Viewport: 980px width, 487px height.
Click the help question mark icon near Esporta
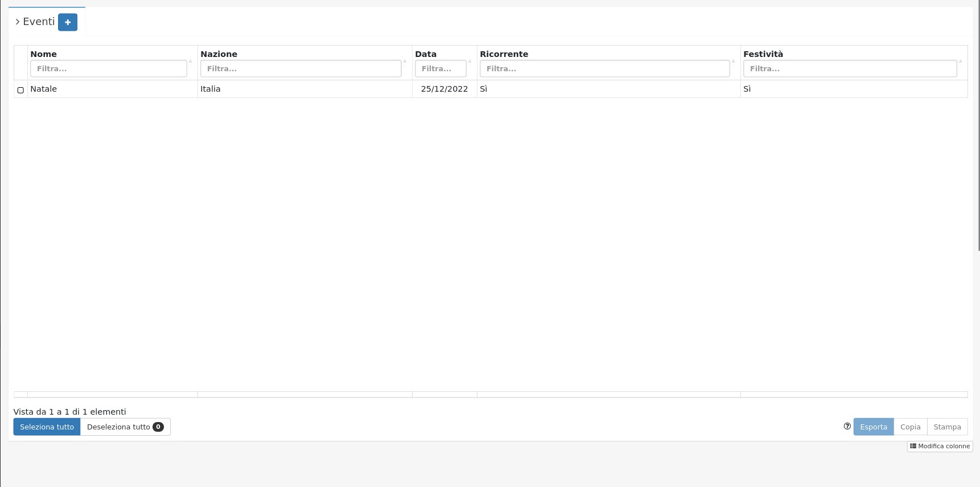[847, 426]
